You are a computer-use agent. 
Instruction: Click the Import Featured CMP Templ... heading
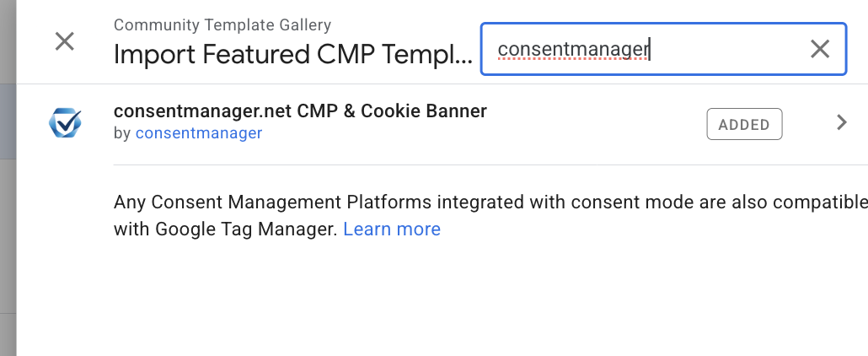click(x=292, y=54)
